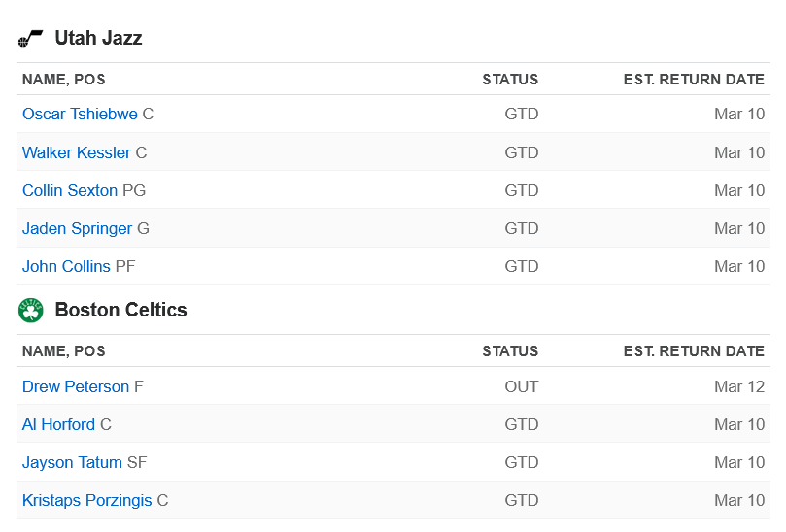The width and height of the screenshot is (786, 532).
Task: Select the Al Horford link
Action: pyautogui.click(x=58, y=424)
